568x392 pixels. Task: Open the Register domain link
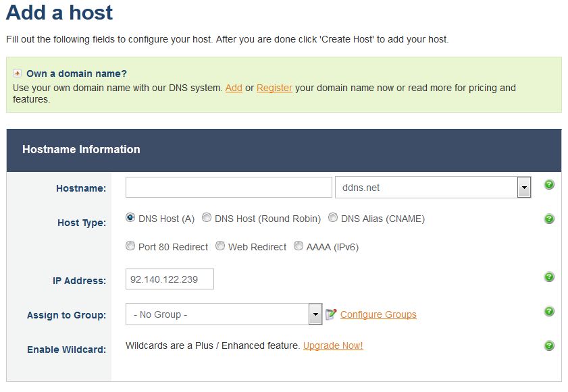(x=274, y=88)
